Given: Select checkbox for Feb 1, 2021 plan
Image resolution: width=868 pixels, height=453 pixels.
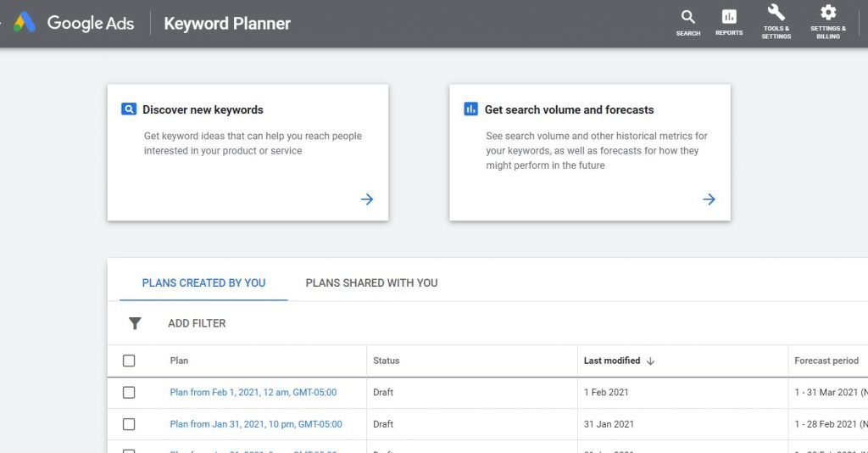Looking at the screenshot, I should 129,393.
